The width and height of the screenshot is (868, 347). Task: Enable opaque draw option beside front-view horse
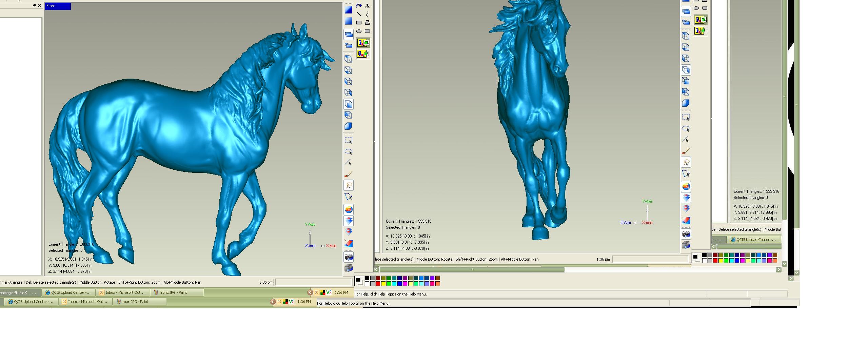[x=701, y=20]
